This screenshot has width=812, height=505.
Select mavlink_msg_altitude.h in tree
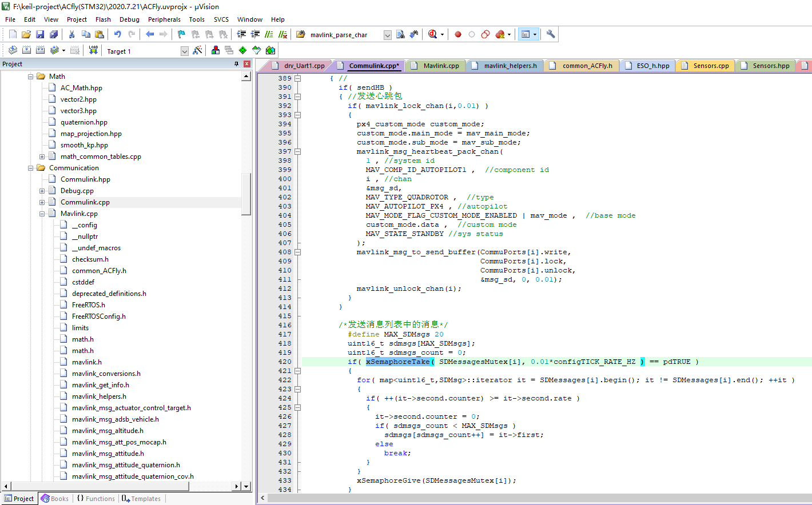pyautogui.click(x=108, y=431)
